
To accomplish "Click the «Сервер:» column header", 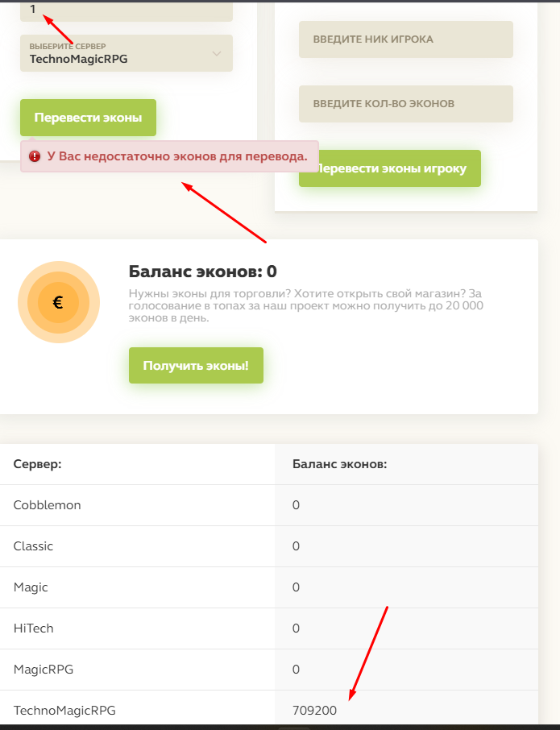I will click(x=38, y=465).
